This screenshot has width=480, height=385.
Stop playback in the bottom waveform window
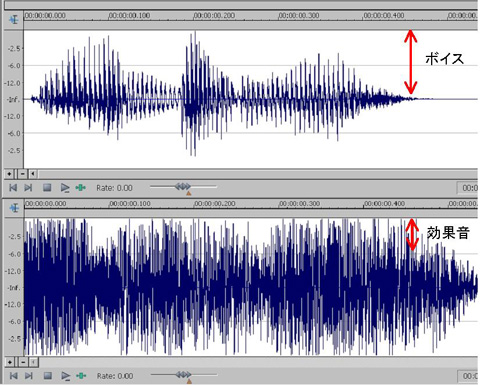coord(47,376)
